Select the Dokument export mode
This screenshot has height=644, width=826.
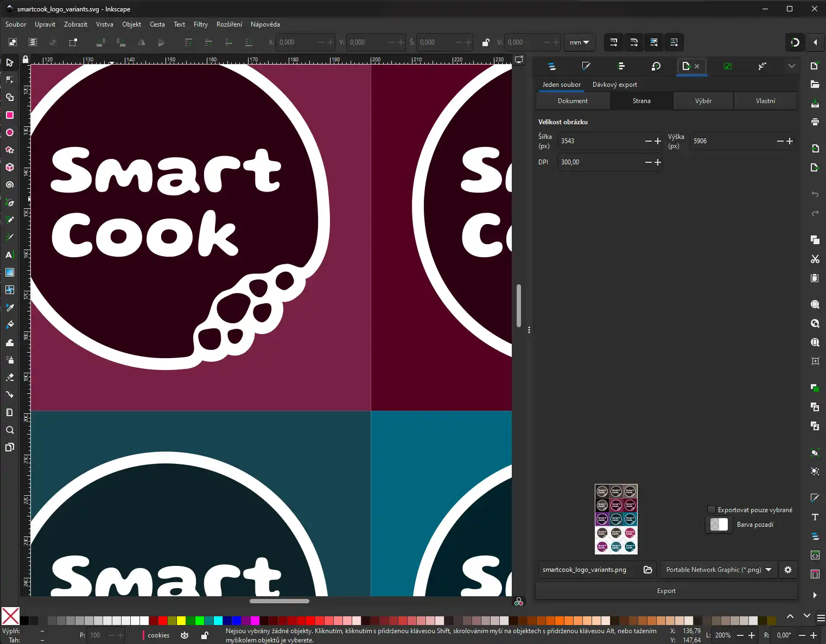pyautogui.click(x=573, y=101)
